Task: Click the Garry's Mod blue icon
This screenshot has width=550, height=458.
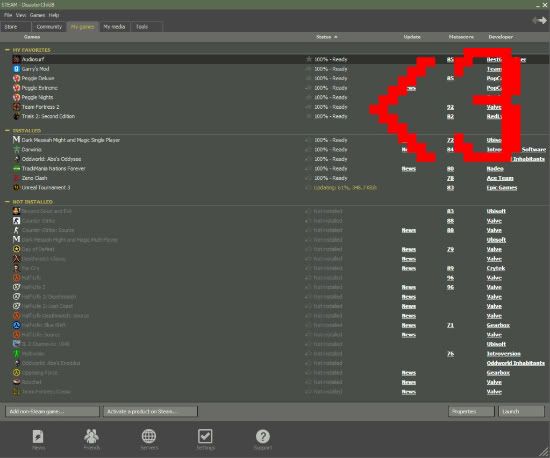Action: [16, 69]
